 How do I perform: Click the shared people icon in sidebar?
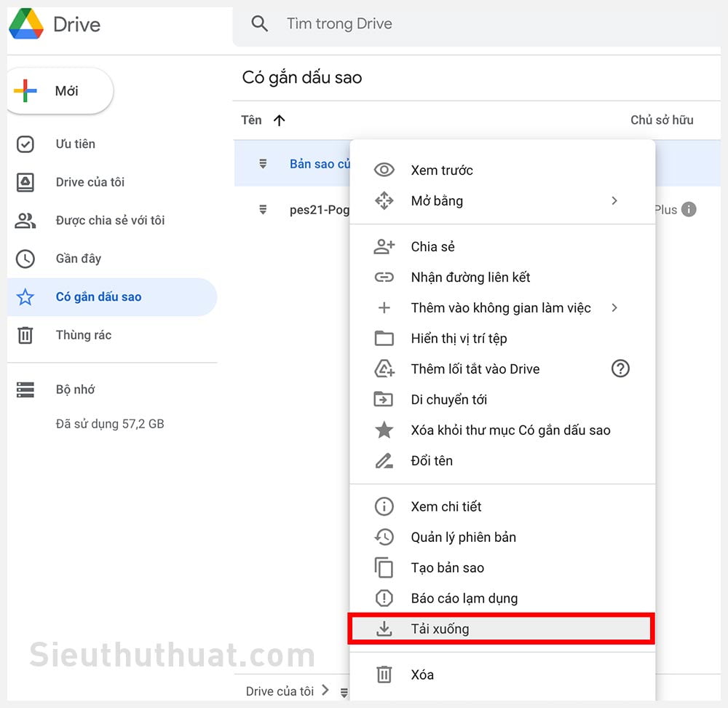tap(25, 221)
